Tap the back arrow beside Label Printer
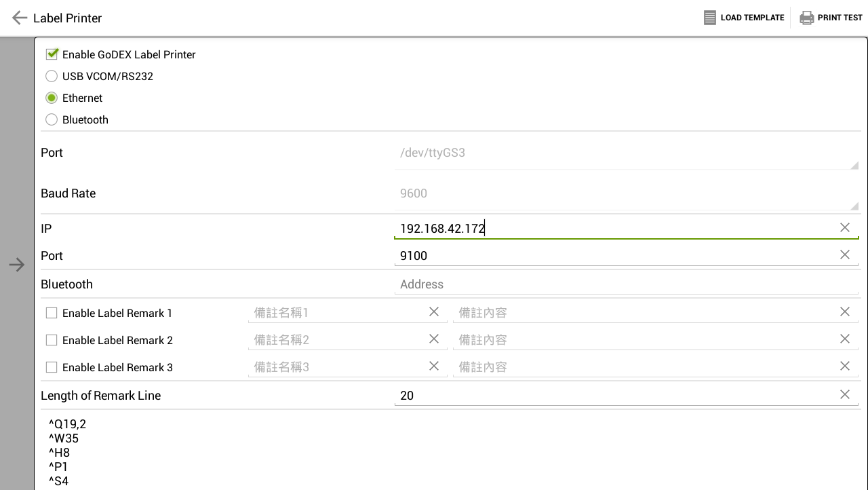 (x=20, y=18)
